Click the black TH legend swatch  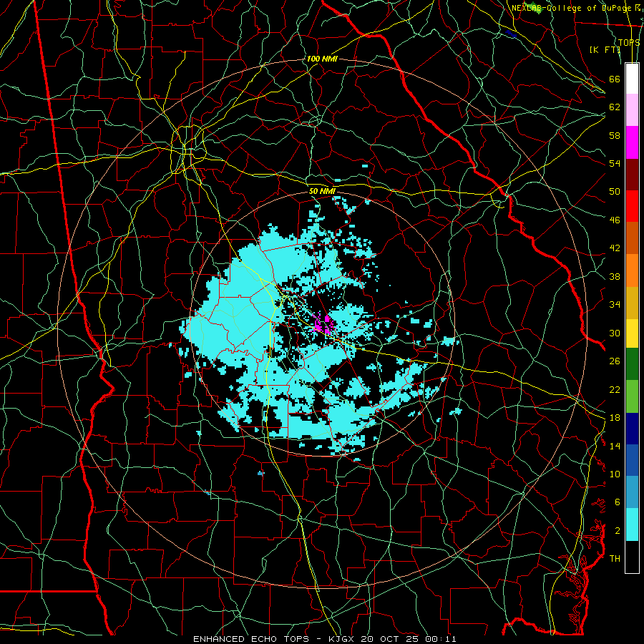point(632,557)
